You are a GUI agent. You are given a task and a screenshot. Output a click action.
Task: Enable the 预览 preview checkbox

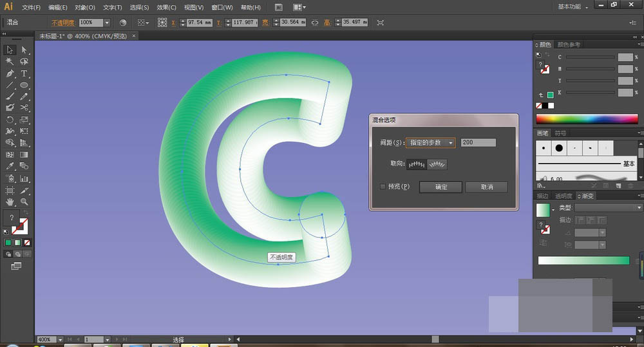coord(383,187)
